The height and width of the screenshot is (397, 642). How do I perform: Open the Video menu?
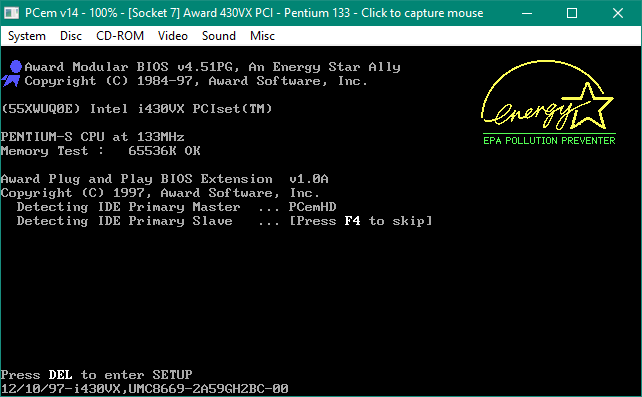[173, 36]
